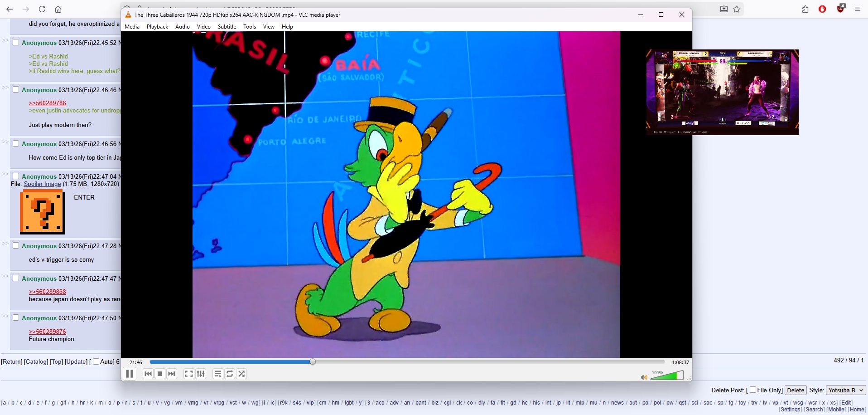Click the fighting game video thumbnail
Viewport: 868px width, 415px height.
coord(723,92)
